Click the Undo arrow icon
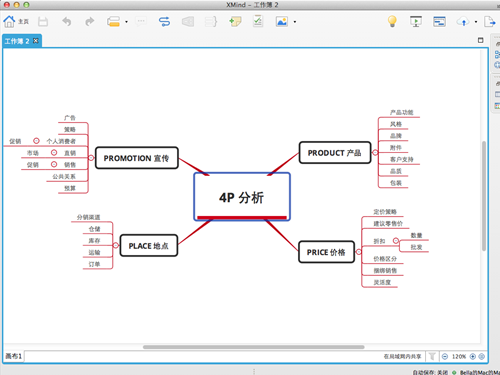Image resolution: width=500 pixels, height=375 pixels. [67, 22]
